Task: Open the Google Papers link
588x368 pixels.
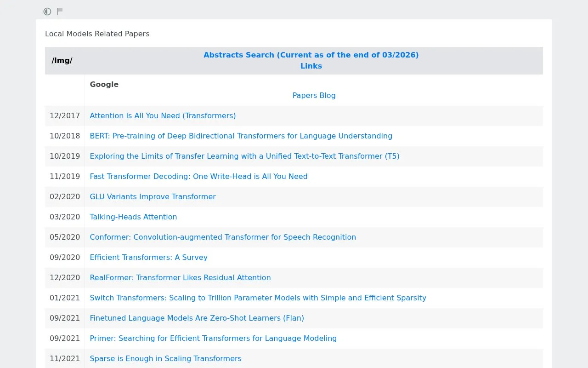Action: pyautogui.click(x=305, y=95)
